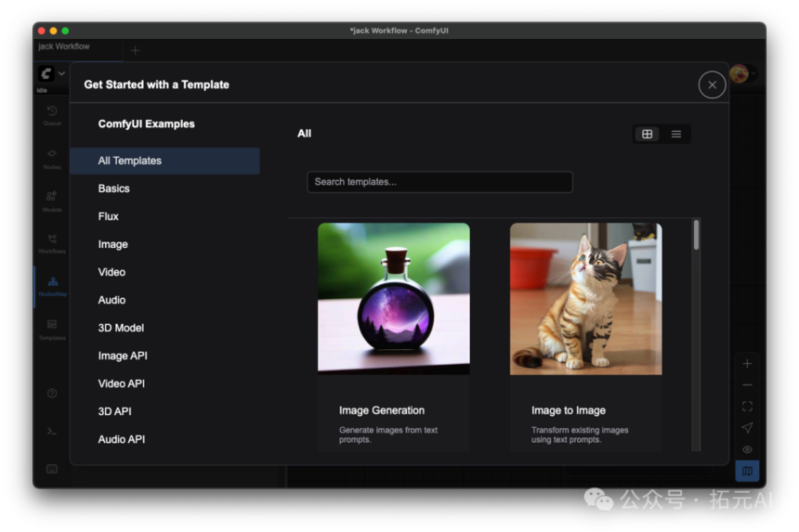Open the NodesMap sidebar panel

pyautogui.click(x=52, y=287)
